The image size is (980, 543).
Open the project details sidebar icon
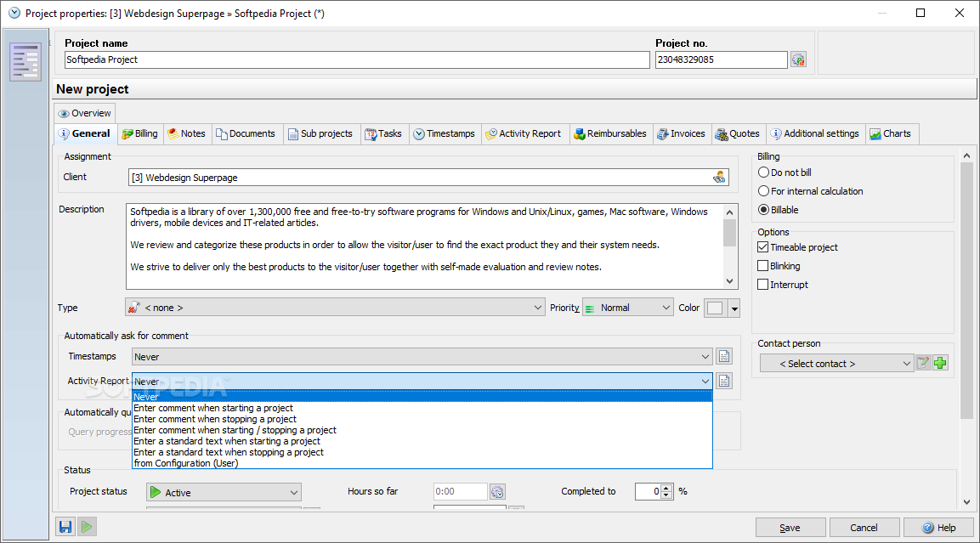click(25, 62)
